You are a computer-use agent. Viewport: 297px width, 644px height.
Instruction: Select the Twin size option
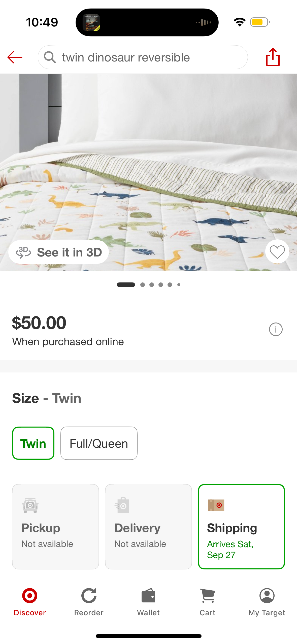pyautogui.click(x=33, y=443)
